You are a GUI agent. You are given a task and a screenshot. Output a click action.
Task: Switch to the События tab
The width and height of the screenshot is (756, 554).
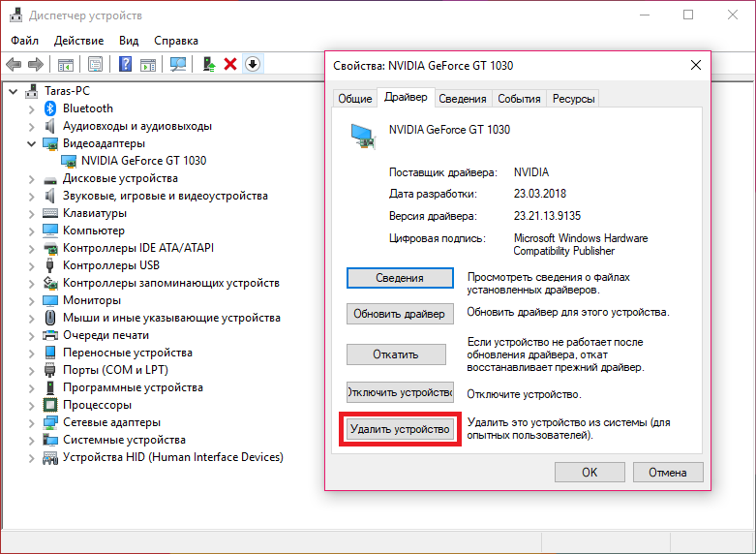519,99
